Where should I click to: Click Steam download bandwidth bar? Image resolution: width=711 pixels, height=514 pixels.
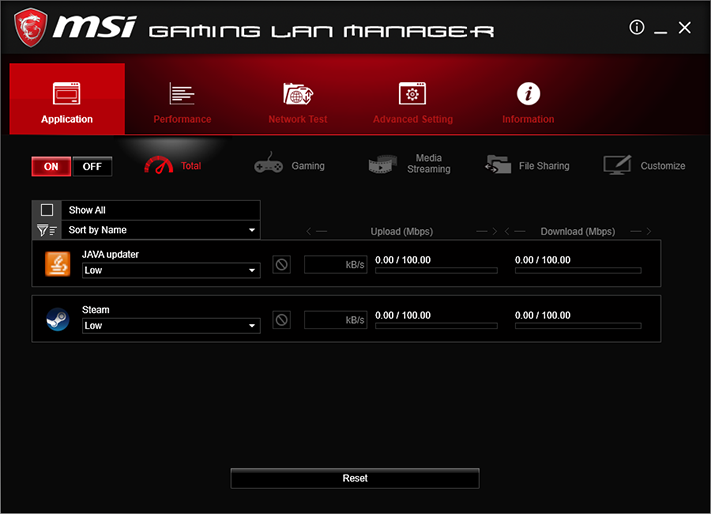click(578, 326)
